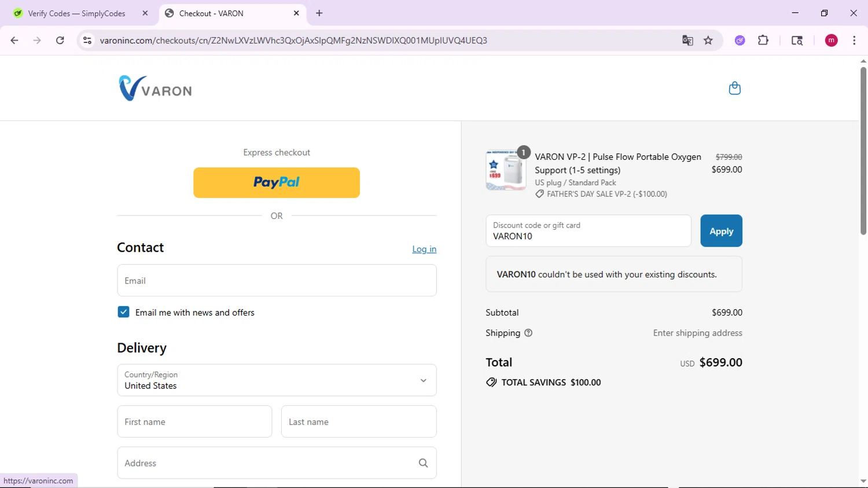
Task: Minimize the Chrome window
Action: pyautogui.click(x=795, y=13)
